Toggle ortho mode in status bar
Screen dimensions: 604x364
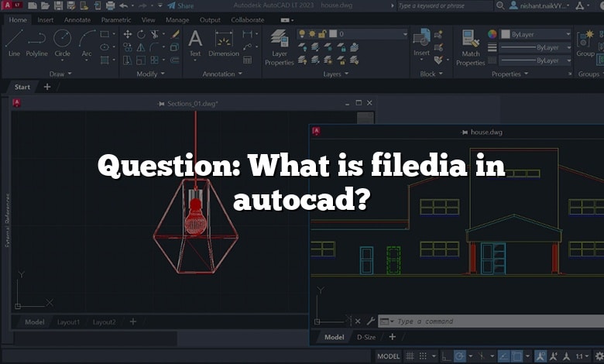(x=446, y=356)
